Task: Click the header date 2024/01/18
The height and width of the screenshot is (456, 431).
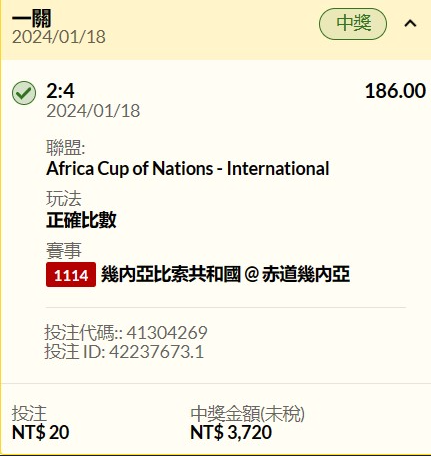Action: (59, 37)
